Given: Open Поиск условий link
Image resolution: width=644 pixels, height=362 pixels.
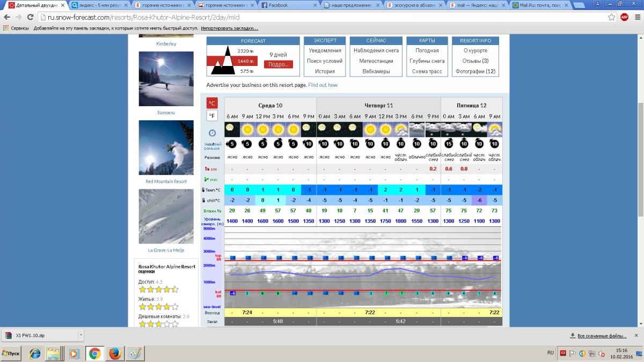Looking at the screenshot, I should 325,61.
